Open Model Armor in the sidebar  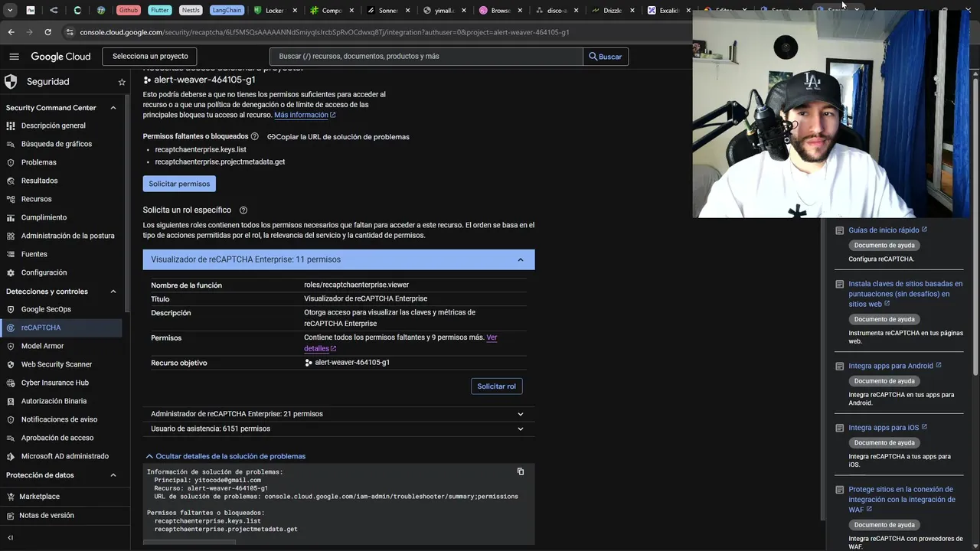click(x=61, y=346)
